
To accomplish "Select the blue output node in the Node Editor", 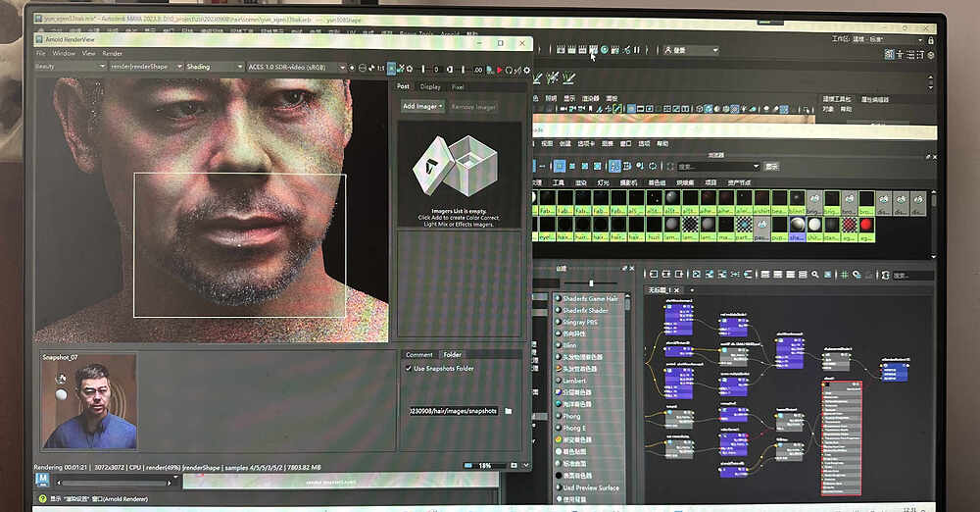I will [x=894, y=370].
